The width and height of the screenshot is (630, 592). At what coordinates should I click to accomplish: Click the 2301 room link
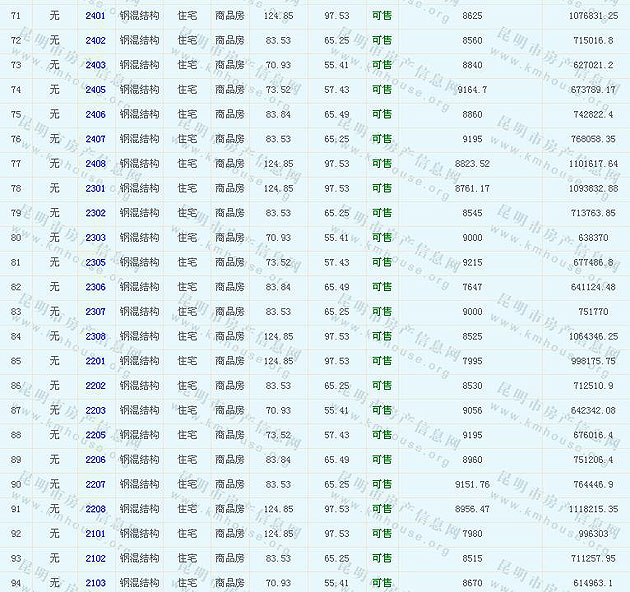click(x=96, y=188)
